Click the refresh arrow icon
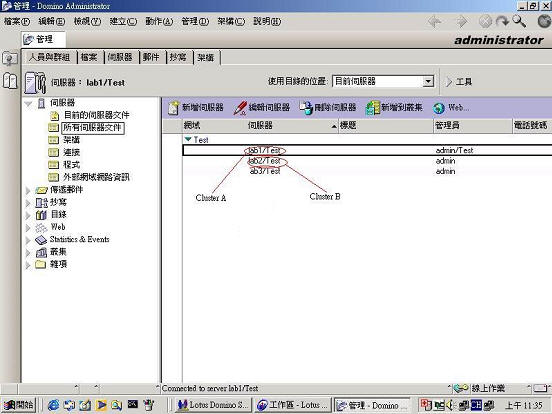This screenshot has height=414, width=552. 503,22
